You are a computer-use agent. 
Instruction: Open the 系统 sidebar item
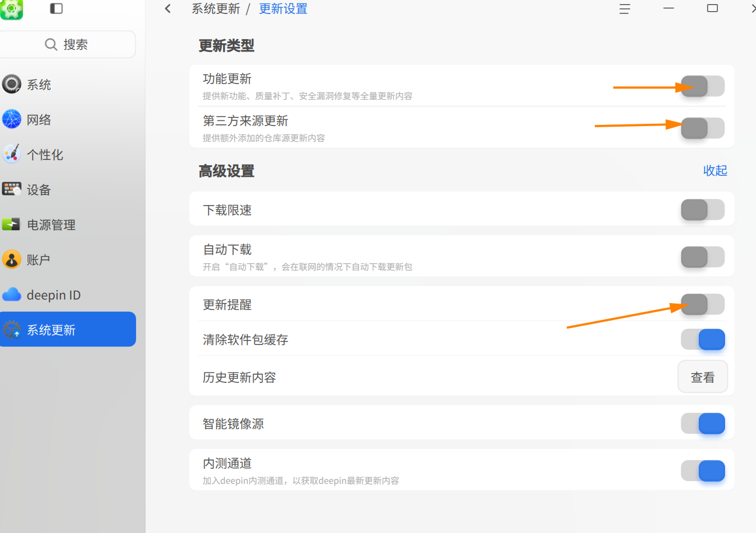pyautogui.click(x=67, y=85)
